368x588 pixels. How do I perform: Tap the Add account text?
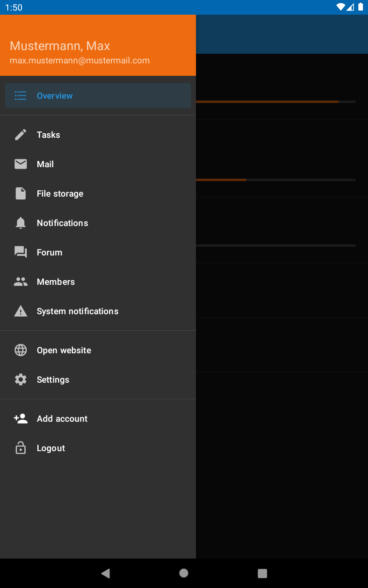62,418
